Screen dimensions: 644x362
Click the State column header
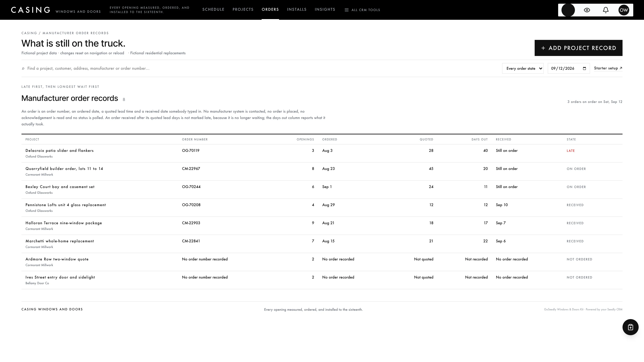571,139
